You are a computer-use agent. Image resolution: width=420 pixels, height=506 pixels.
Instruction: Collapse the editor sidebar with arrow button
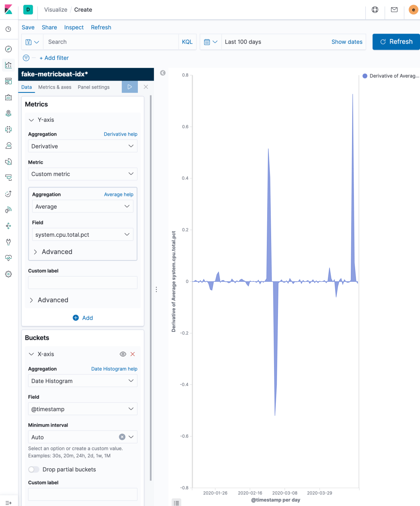[x=163, y=73]
